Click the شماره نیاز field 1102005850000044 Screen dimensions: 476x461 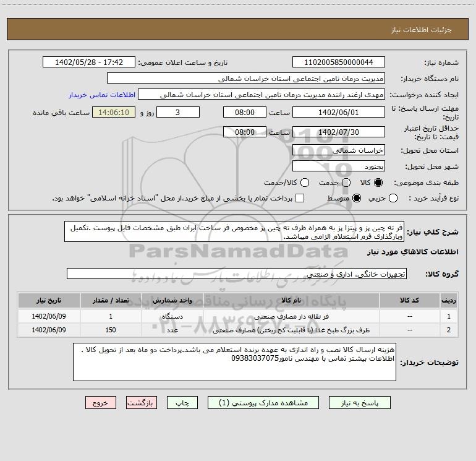(x=339, y=62)
